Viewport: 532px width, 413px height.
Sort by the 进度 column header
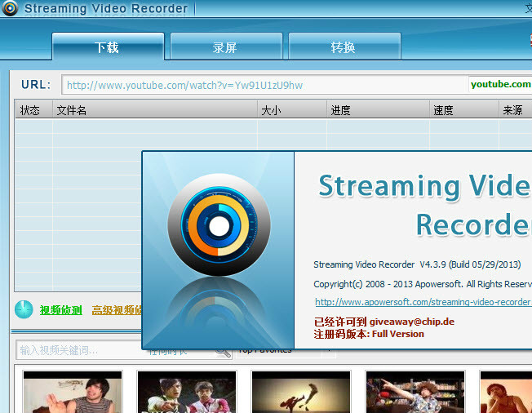click(x=378, y=110)
